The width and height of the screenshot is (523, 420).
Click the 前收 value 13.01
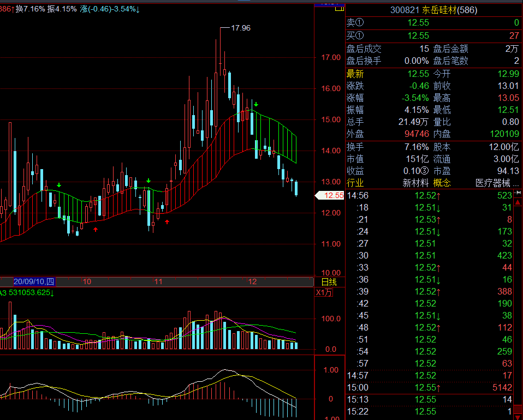tap(508, 86)
